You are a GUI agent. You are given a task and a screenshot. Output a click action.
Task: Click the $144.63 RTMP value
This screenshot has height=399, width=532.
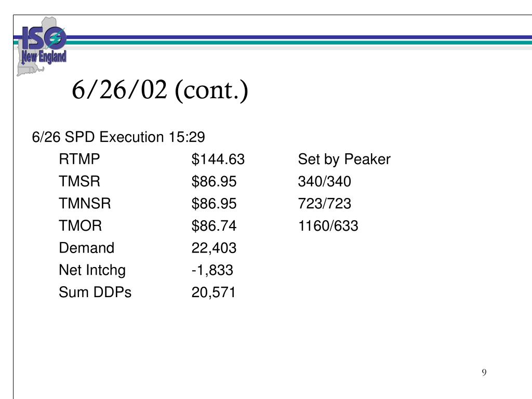coord(218,159)
